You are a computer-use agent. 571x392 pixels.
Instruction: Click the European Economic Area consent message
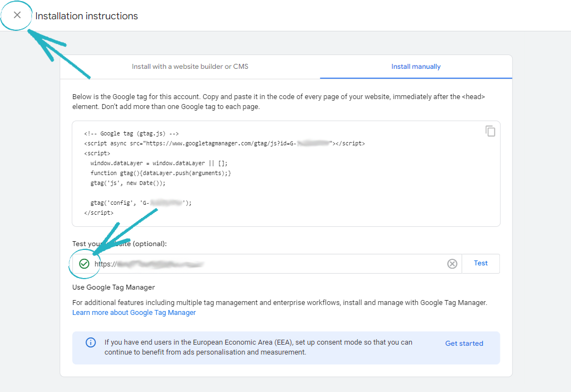pos(258,347)
